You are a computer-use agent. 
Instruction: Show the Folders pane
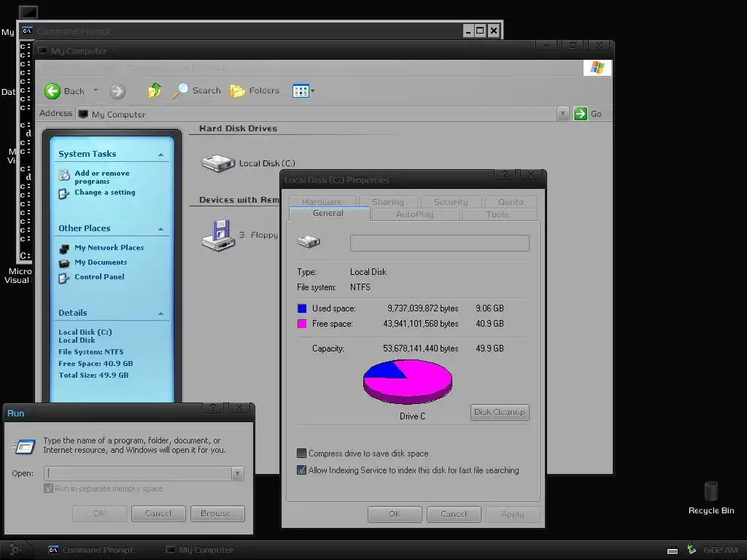point(255,90)
